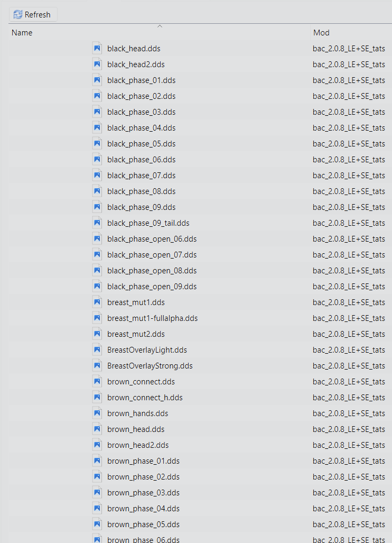Click the icon beside black_phase_03.dds
This screenshot has width=392, height=543.
97,112
